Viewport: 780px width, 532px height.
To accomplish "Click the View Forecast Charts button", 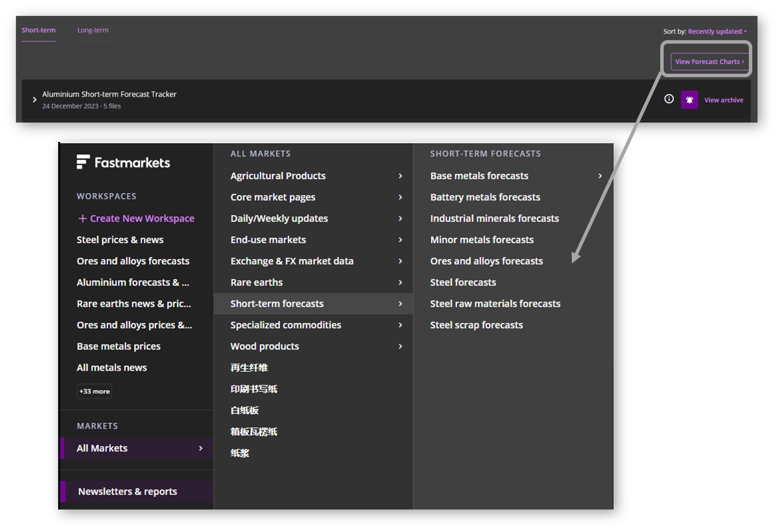I will click(x=709, y=62).
